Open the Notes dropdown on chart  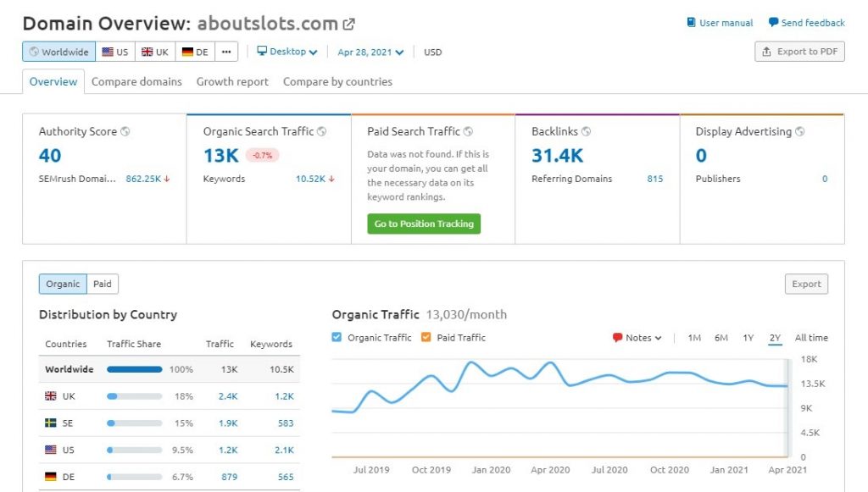(x=637, y=338)
